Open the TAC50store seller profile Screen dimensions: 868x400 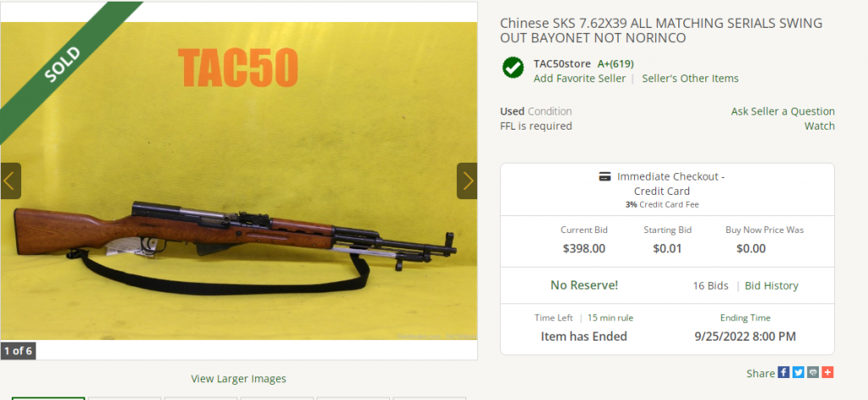(x=562, y=64)
